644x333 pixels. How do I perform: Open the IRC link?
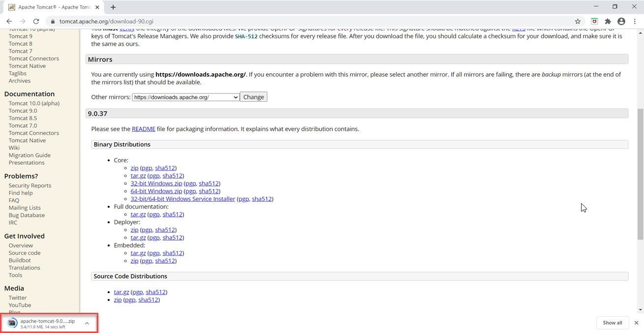[x=13, y=222]
